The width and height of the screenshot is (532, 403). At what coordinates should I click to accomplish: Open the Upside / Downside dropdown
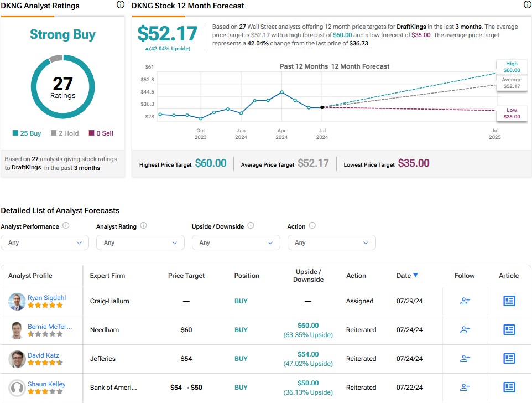(236, 242)
